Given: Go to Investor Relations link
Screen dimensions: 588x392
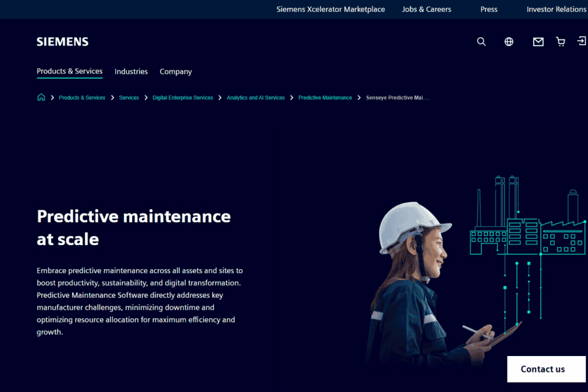Looking at the screenshot, I should click(x=557, y=9).
